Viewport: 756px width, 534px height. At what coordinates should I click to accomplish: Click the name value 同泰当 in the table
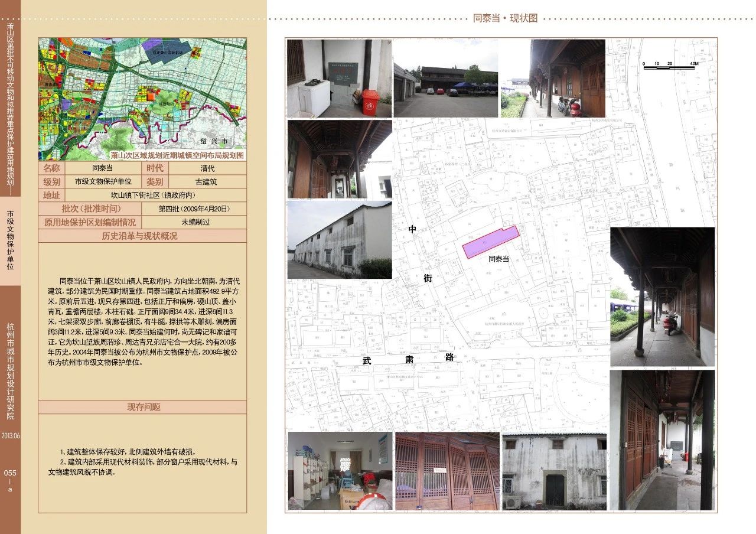[102, 168]
